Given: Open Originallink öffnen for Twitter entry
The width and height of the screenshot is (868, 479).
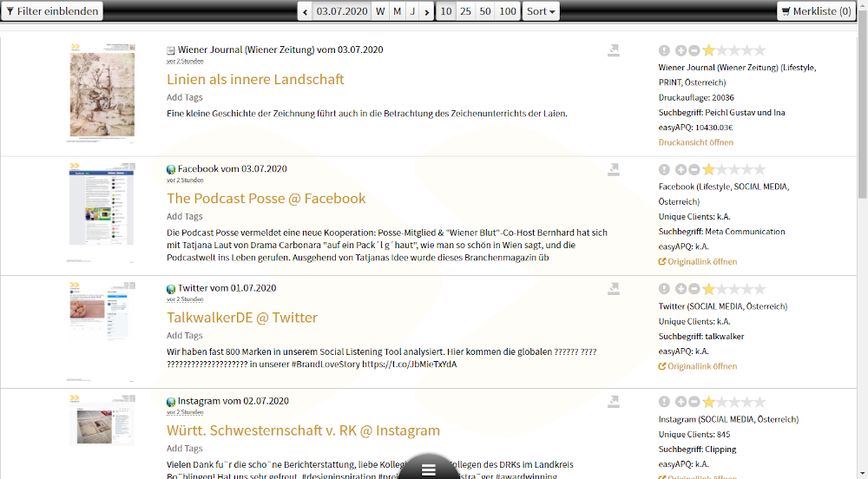Looking at the screenshot, I should click(x=698, y=366).
